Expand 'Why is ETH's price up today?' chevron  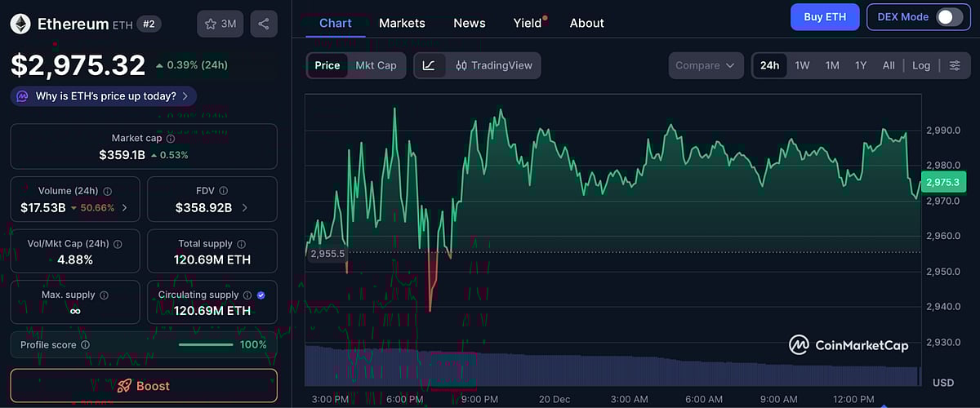coord(185,96)
